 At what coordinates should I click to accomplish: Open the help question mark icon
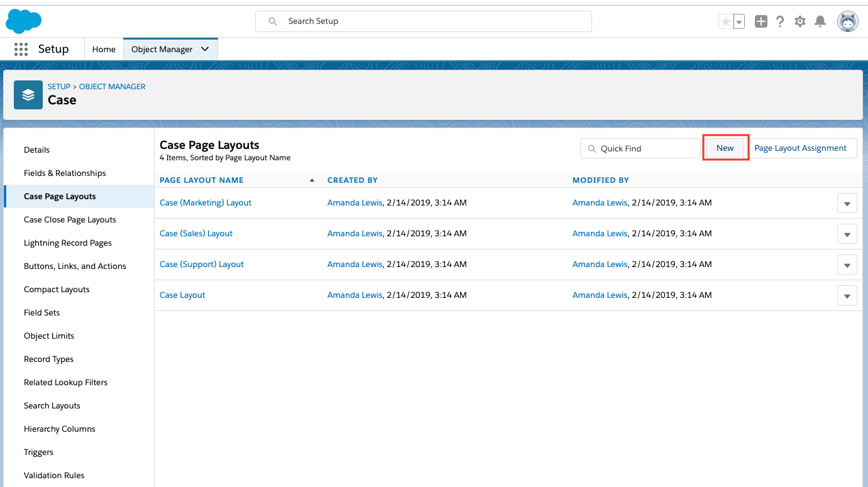780,21
